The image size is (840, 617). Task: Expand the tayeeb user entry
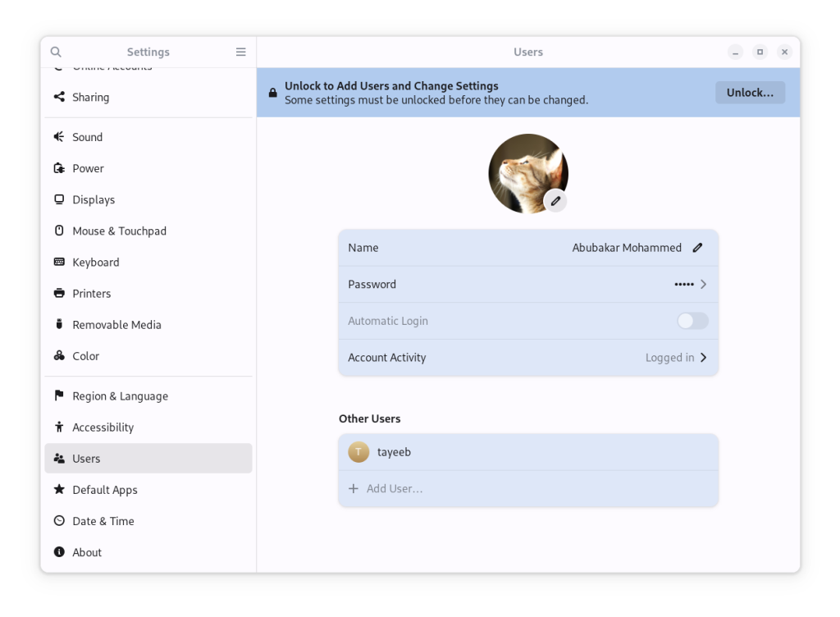(528, 452)
